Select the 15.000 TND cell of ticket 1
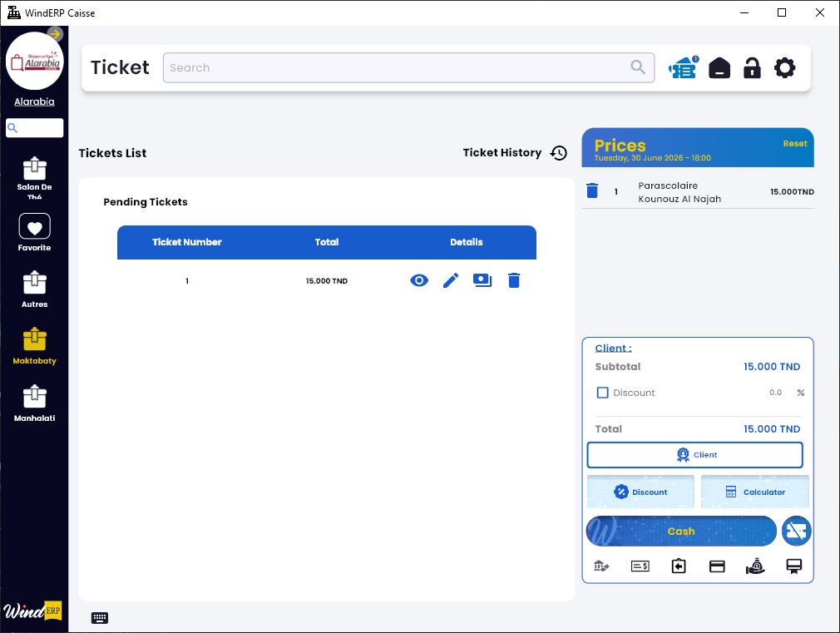This screenshot has width=840, height=633. click(x=327, y=281)
